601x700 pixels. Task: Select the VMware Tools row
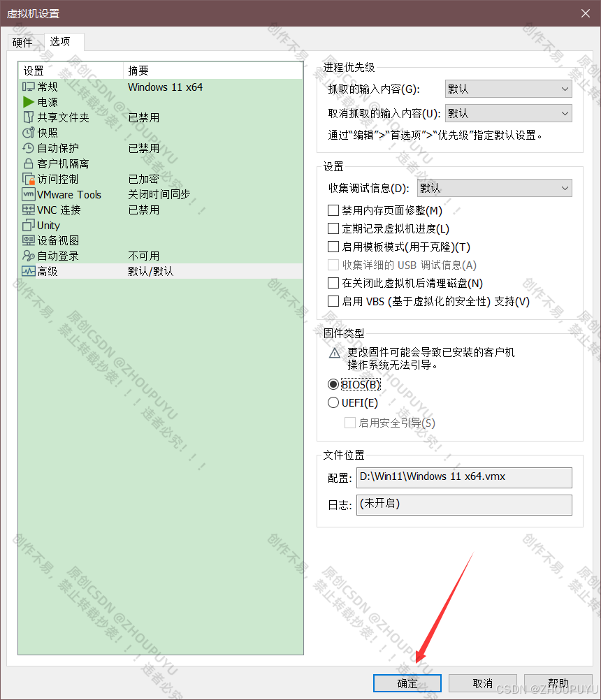[161, 194]
